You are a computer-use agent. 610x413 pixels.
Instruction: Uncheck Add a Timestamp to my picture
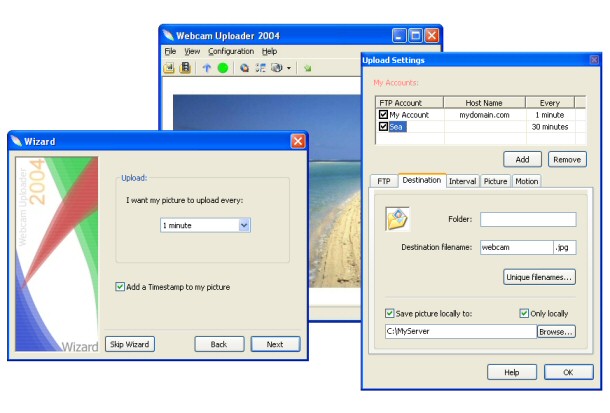coord(120,287)
